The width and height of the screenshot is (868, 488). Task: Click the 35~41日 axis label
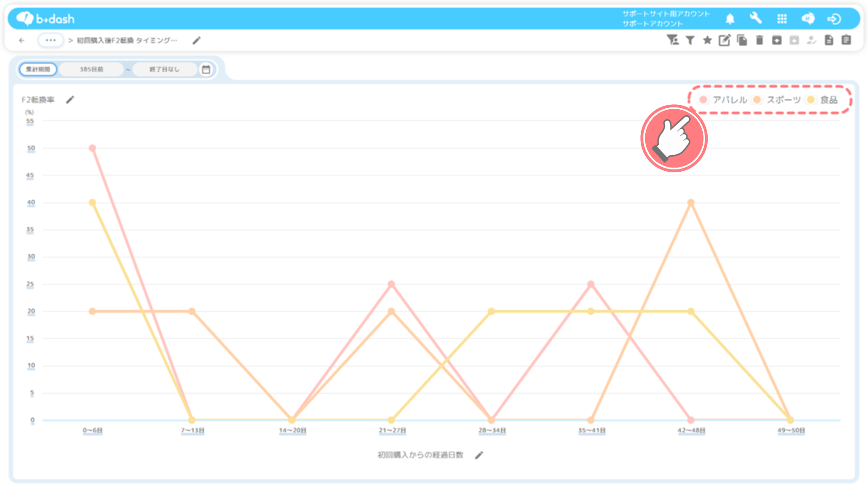pos(592,431)
